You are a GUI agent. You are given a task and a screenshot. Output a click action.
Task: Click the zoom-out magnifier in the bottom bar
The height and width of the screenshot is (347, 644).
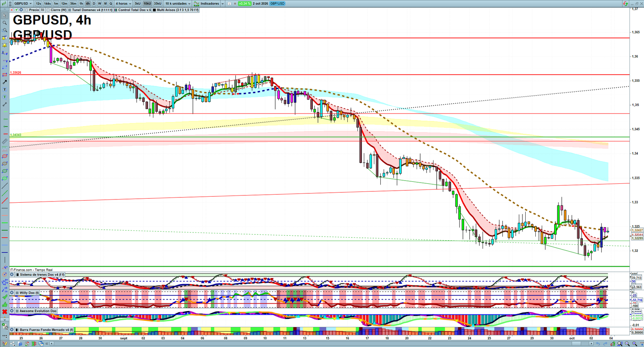click(x=627, y=344)
